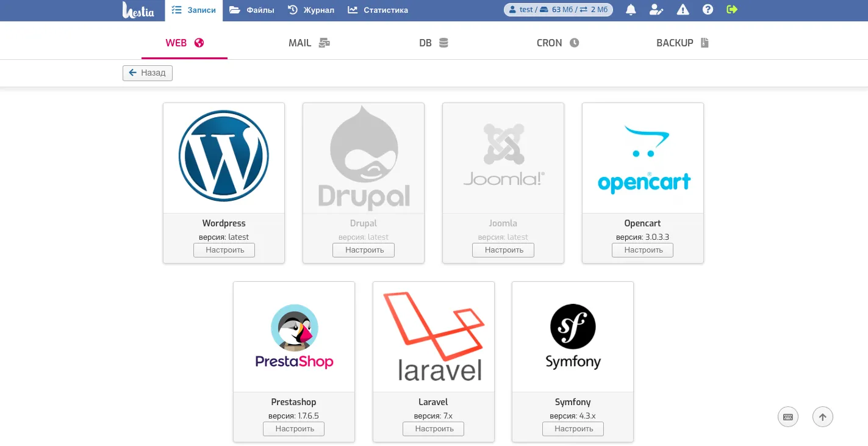This screenshot has width=868, height=446.
Task: Click the scroll-to-top arrow icon
Action: 822,417
